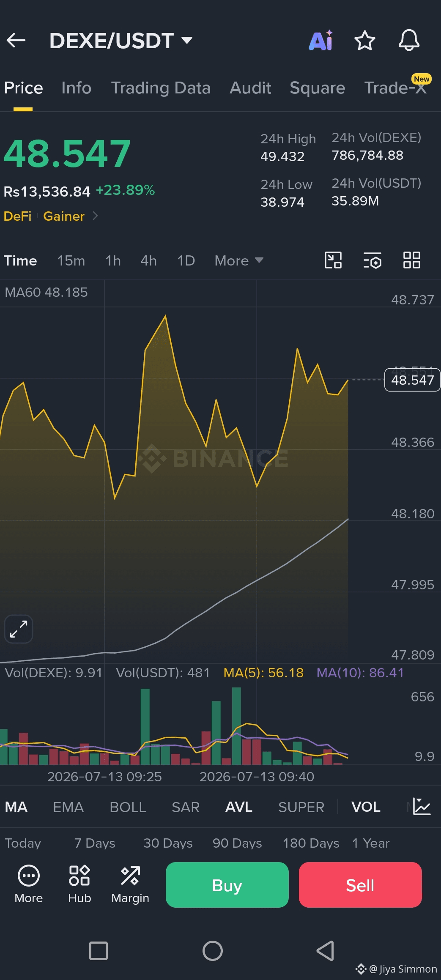441x980 pixels.
Task: Open the Gainer tag link
Action: pyautogui.click(x=64, y=216)
